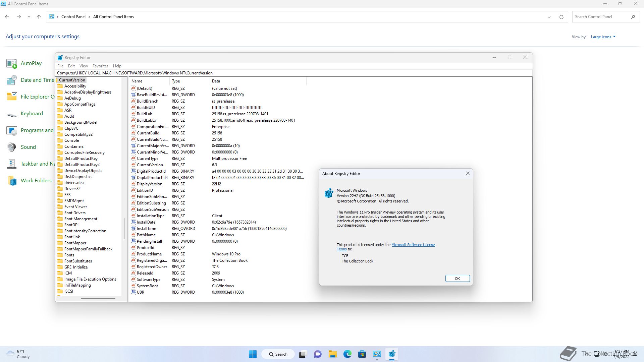Open Microsoft Store from the taskbar
Viewport: 644px width, 362px height.
point(362,354)
